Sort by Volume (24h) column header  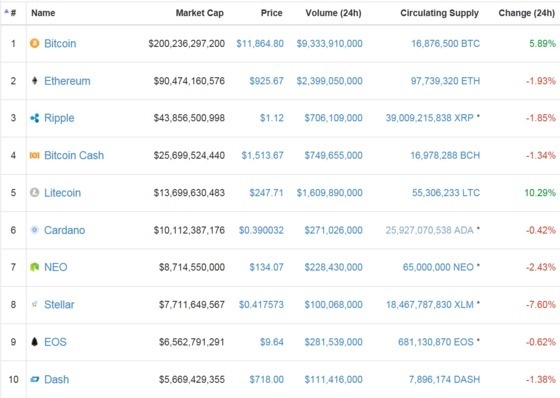333,13
